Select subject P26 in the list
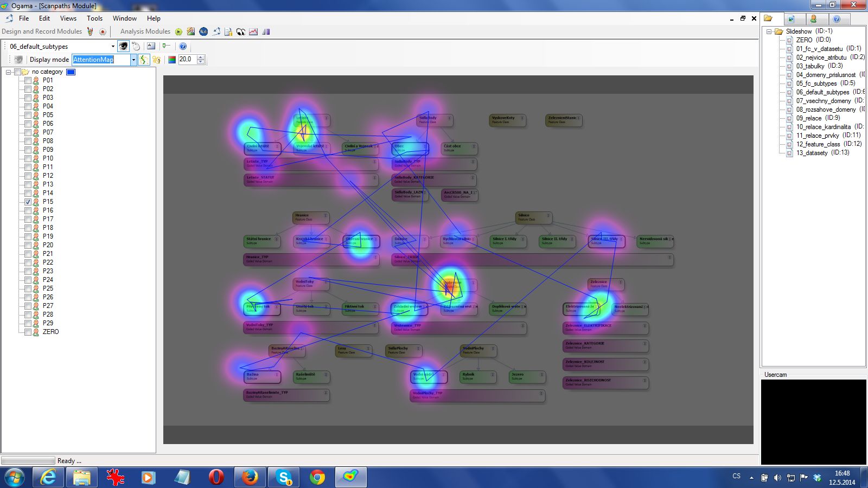The image size is (868, 488). [x=48, y=297]
